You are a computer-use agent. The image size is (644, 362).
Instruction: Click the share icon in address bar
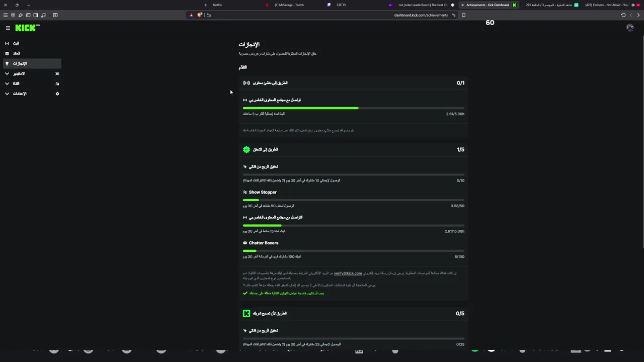point(209,15)
